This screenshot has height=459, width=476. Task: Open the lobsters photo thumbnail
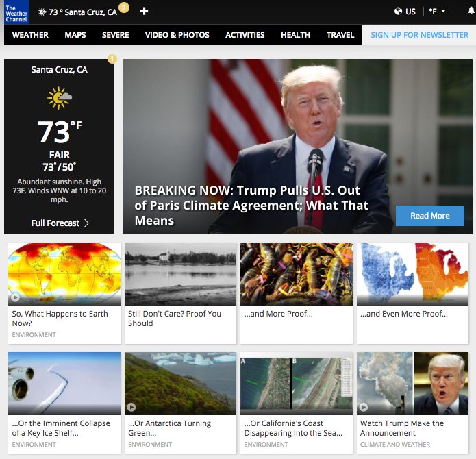click(297, 274)
